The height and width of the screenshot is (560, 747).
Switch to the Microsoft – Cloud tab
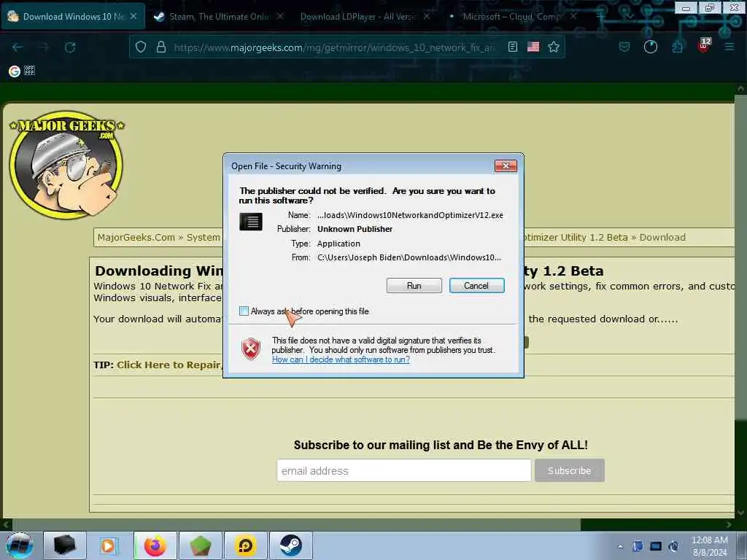click(x=512, y=17)
